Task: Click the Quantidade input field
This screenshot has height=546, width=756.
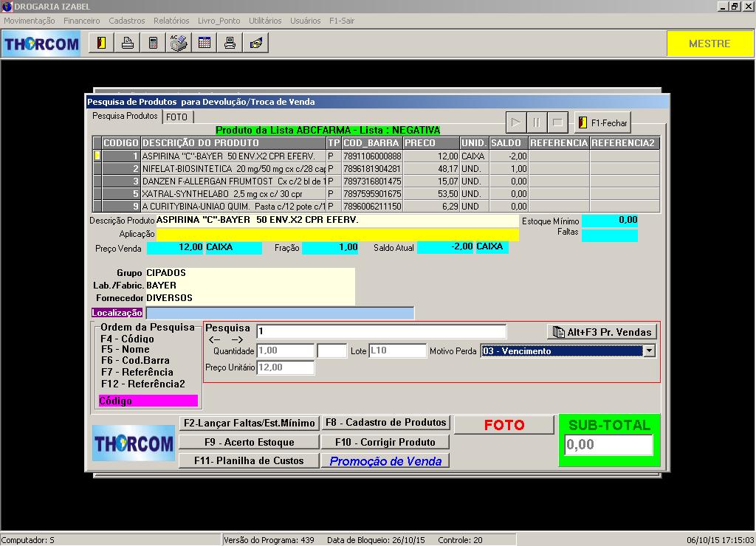Action: click(x=286, y=350)
